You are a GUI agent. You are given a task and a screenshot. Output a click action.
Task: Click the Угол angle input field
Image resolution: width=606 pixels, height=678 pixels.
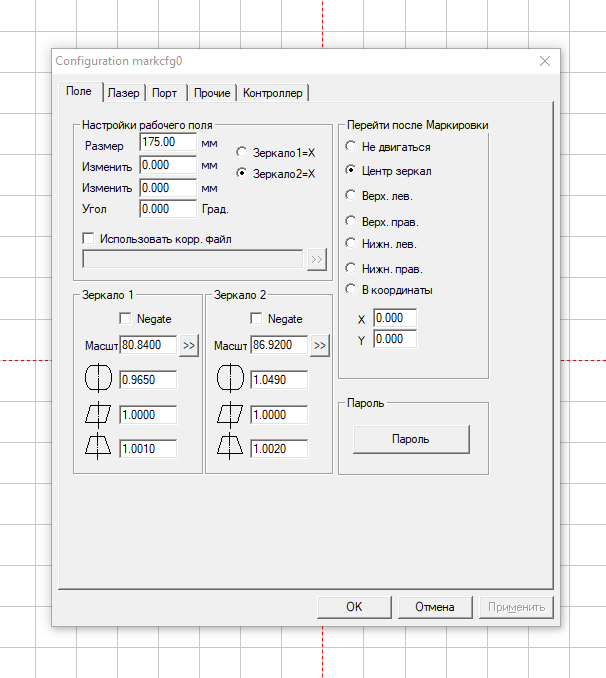(168, 209)
